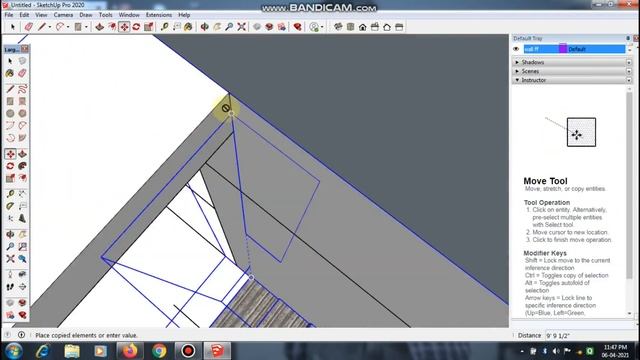Open Google Chrome from the taskbar
The width and height of the screenshot is (640, 360).
(x=159, y=351)
